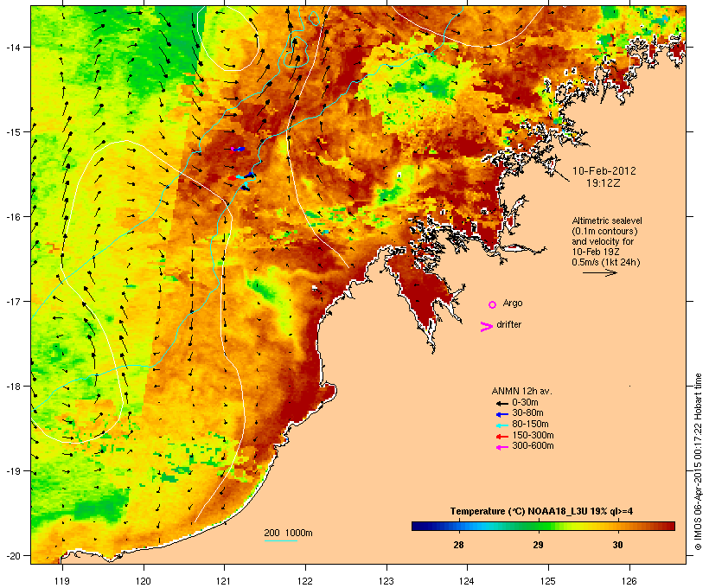Click the '30' colorbar tick label
Image resolution: width=709 pixels, height=588 pixels.
pos(617,545)
